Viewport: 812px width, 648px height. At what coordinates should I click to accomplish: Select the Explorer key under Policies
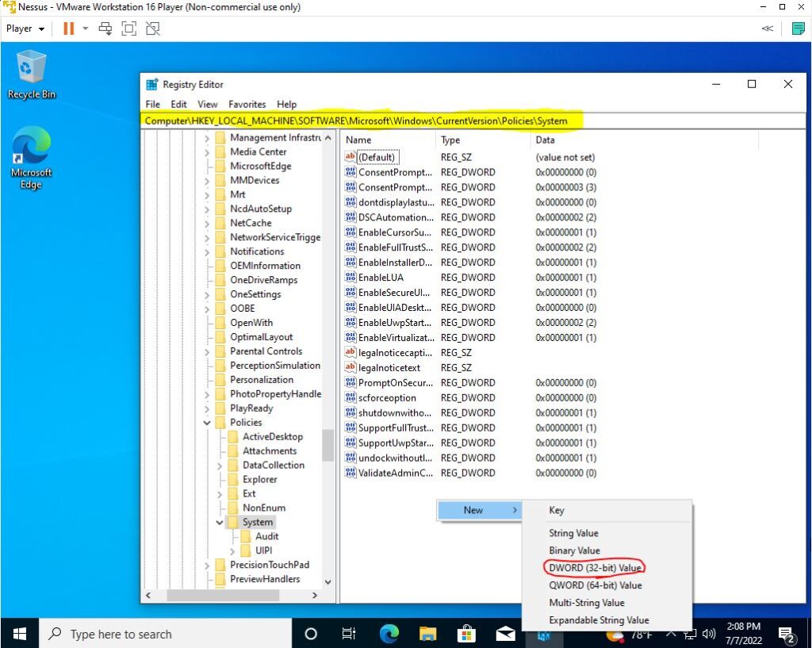260,479
